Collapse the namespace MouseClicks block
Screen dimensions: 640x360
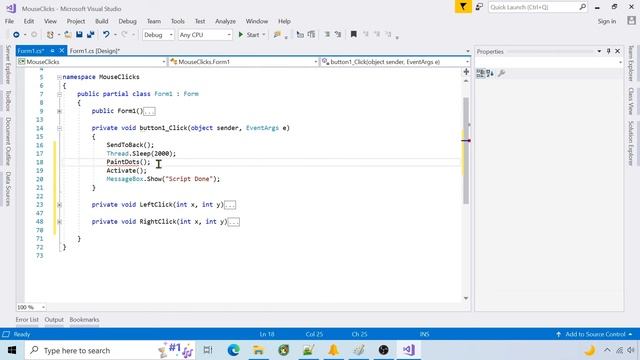pyautogui.click(x=59, y=77)
